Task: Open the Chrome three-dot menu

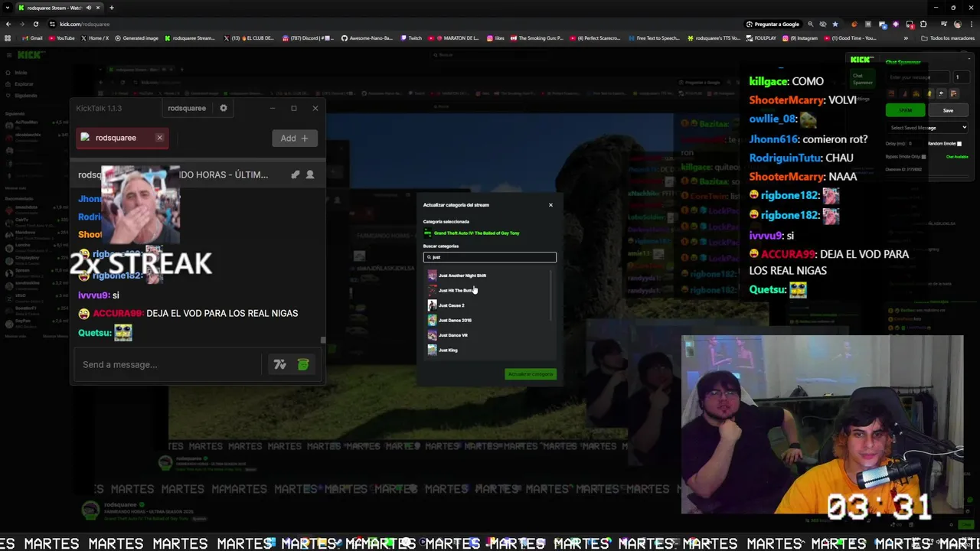Action: click(972, 24)
